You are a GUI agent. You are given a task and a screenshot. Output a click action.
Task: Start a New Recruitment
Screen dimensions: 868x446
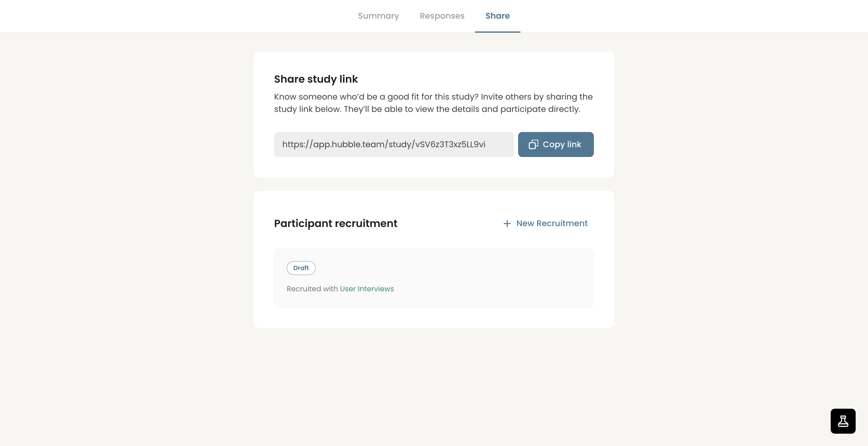click(x=545, y=223)
